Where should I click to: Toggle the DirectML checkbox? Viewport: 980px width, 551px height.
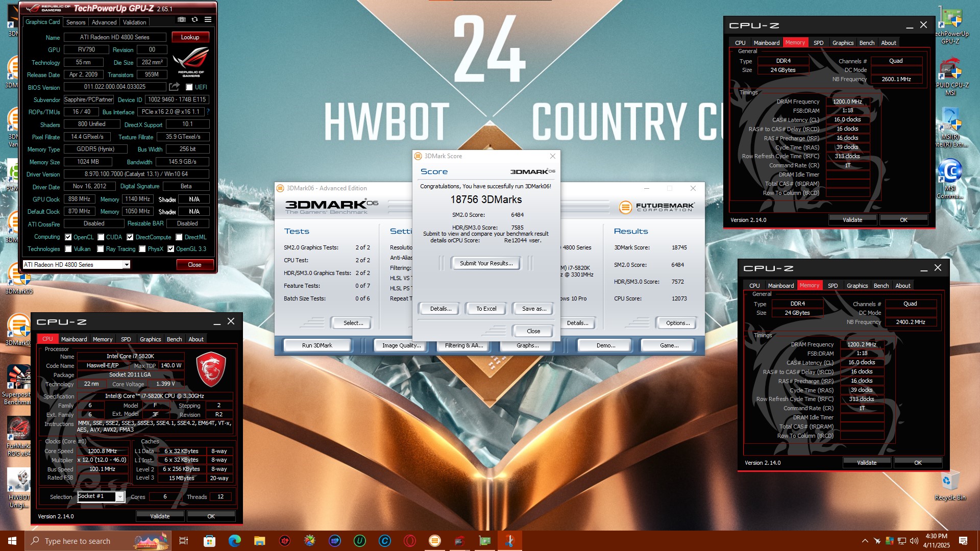(x=179, y=237)
